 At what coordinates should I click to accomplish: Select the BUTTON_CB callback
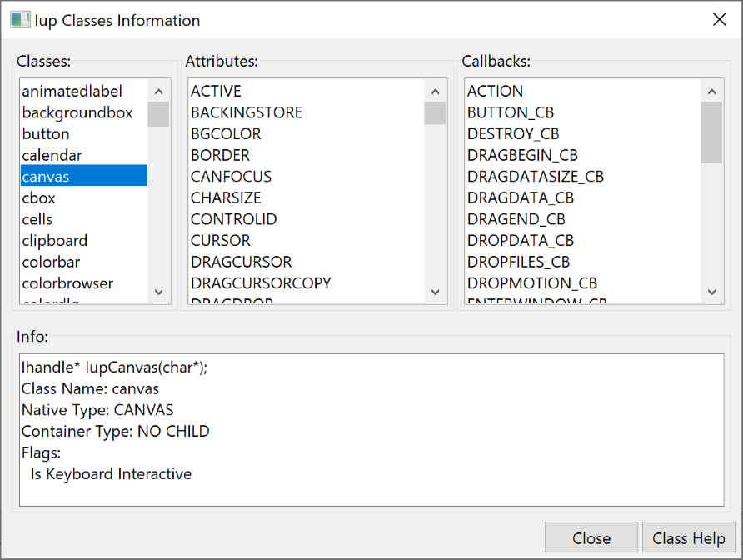[x=511, y=112]
